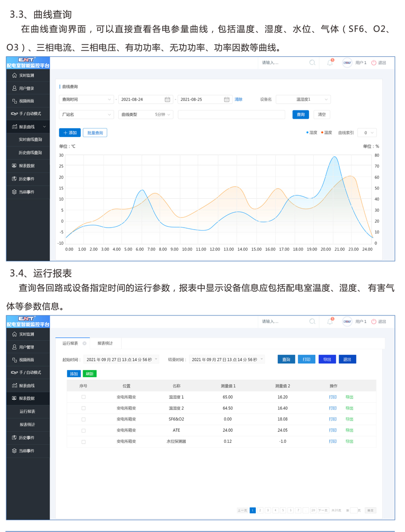The height and width of the screenshot is (532, 405).
Task: Go to page 2 in the pagination
Action: [x=260, y=510]
